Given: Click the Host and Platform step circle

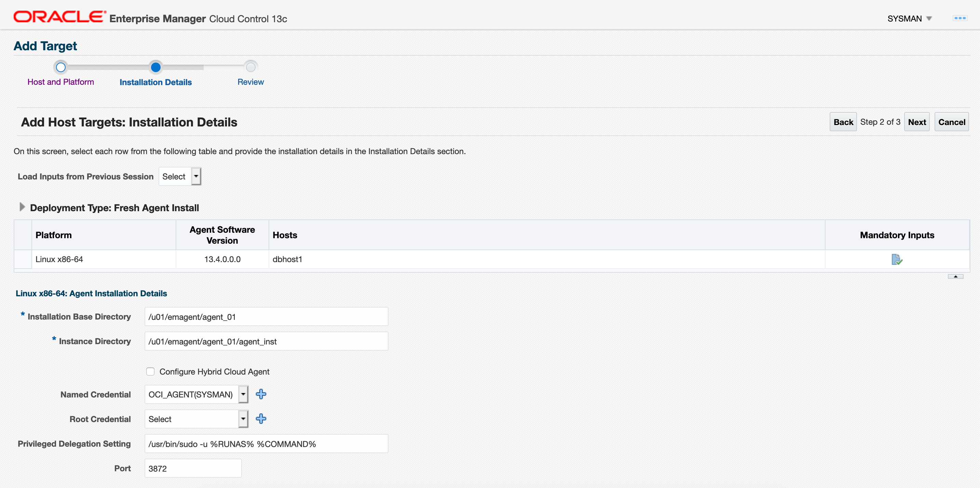Looking at the screenshot, I should pyautogui.click(x=60, y=67).
